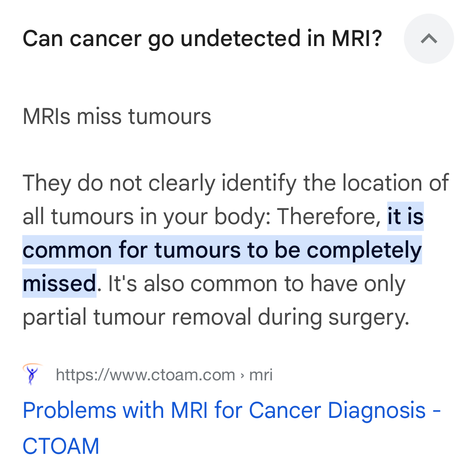Image resolution: width=476 pixels, height=472 pixels.
Task: Click the 'Cancer Diagnosis' words in the blue link
Action: click(337, 410)
